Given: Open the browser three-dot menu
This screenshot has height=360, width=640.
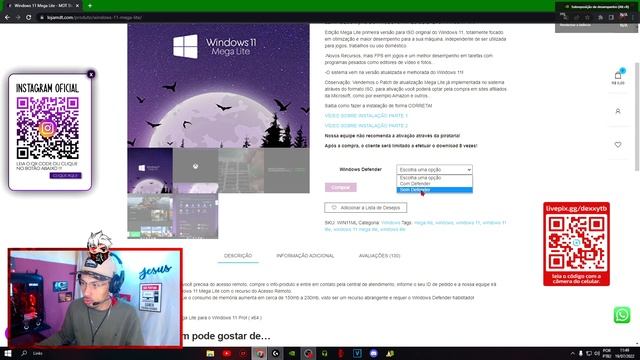Looking at the screenshot, I should click(x=633, y=18).
